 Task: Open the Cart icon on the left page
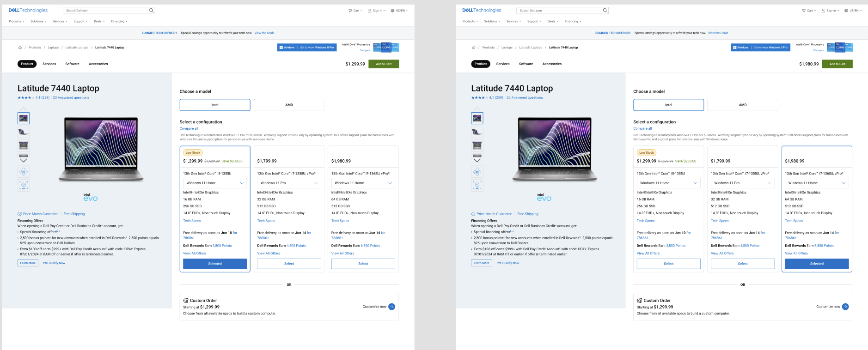(350, 10)
